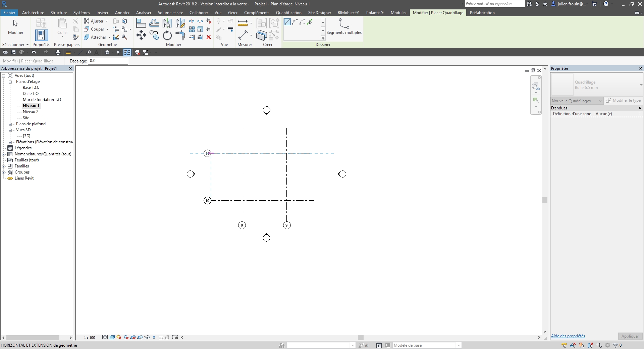Click the Print icon in quick access toolbar
644x349 pixels.
pos(58,52)
